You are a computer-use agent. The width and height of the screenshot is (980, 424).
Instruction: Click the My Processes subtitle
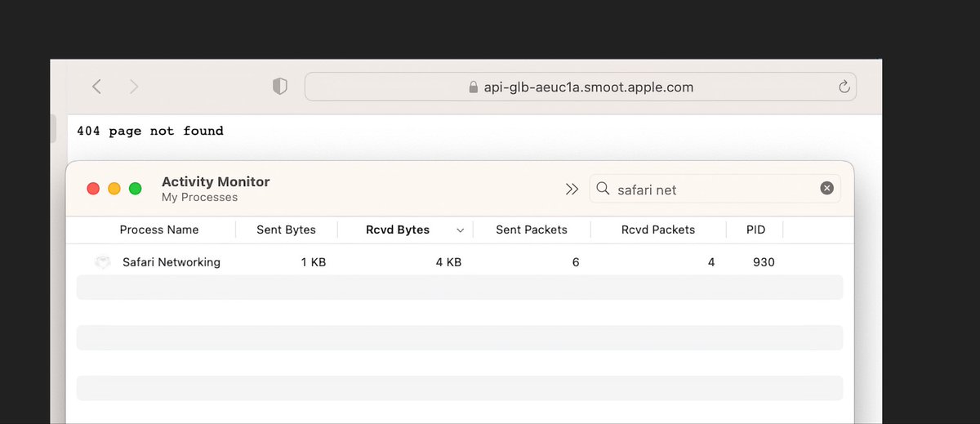[x=199, y=197]
